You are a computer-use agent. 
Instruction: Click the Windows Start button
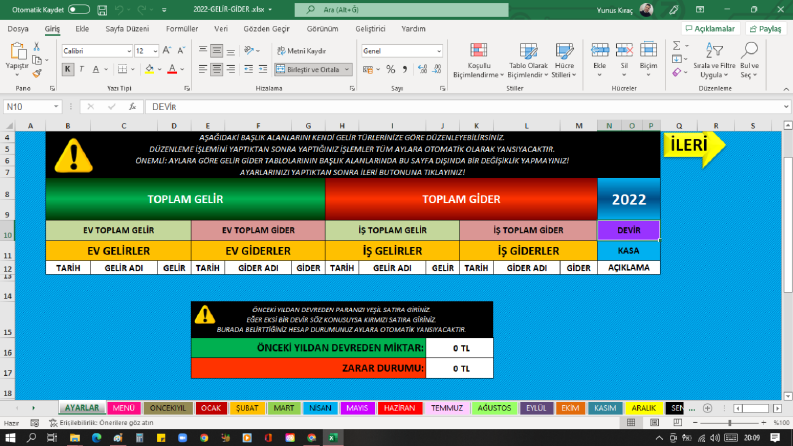[x=10, y=437]
